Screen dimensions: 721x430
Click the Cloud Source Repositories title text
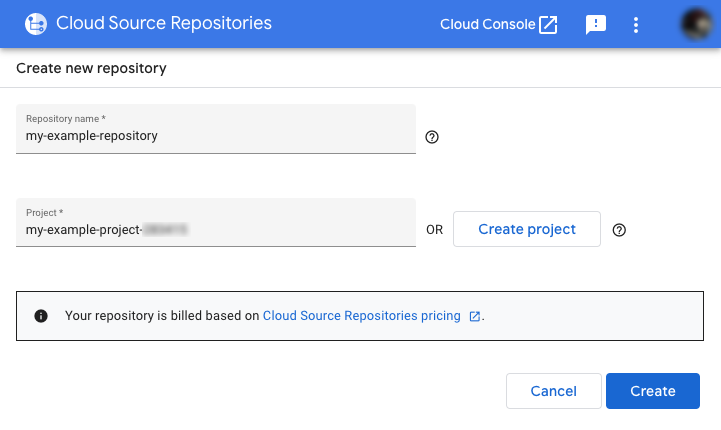pos(164,23)
